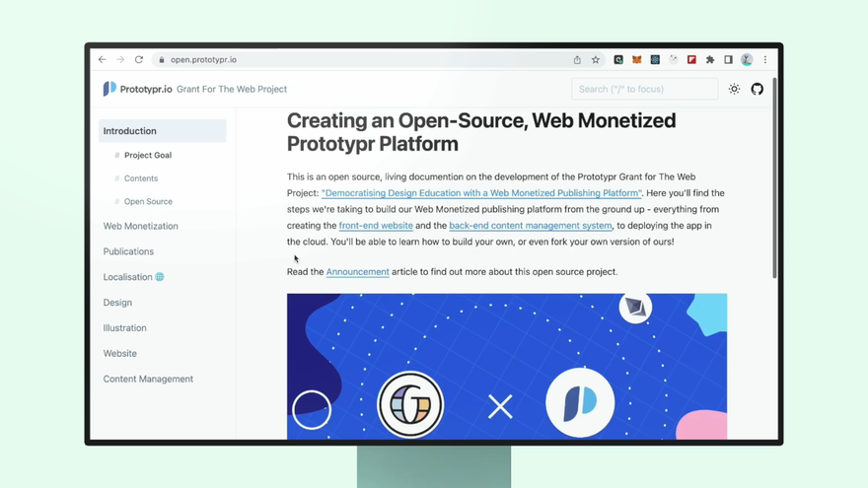The width and height of the screenshot is (868, 488).
Task: Focus the Search input field
Action: [644, 89]
